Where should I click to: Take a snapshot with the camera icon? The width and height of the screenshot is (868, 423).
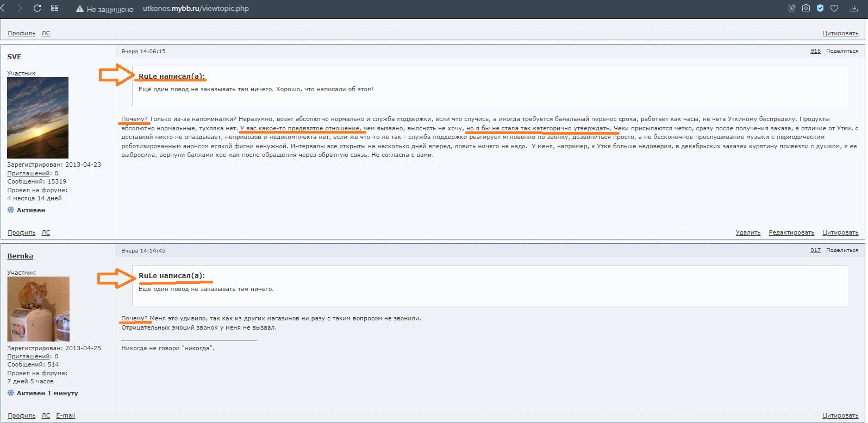(806, 8)
